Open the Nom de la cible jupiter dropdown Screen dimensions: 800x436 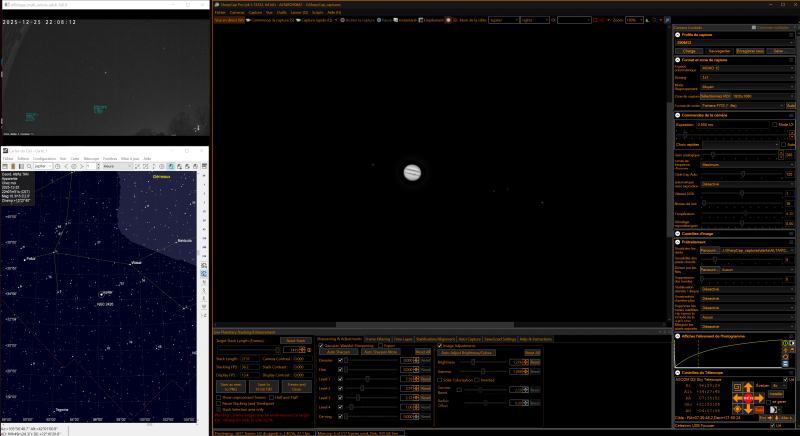pos(503,20)
